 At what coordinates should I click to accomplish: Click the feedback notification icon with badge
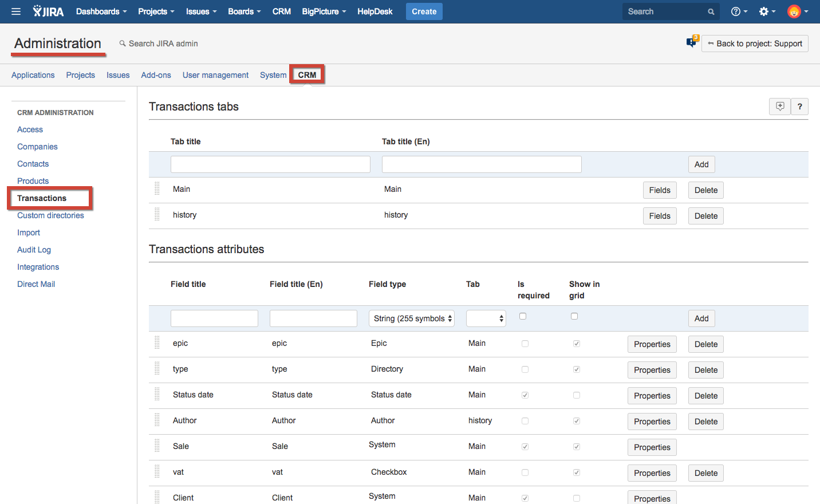pos(692,42)
